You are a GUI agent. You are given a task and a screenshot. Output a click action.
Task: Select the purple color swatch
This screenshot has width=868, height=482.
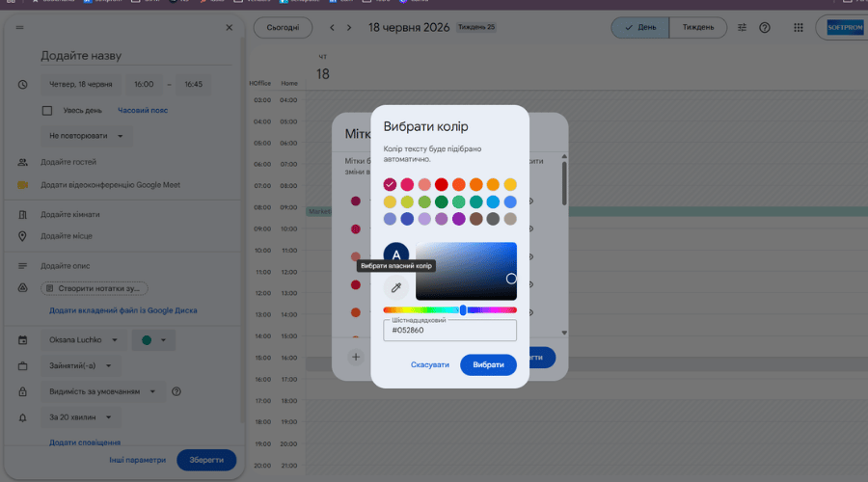coord(459,219)
